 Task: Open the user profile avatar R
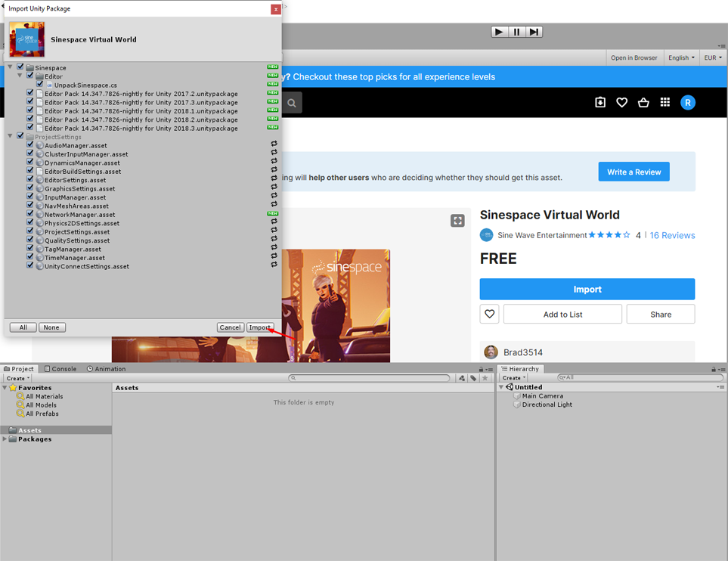click(688, 103)
